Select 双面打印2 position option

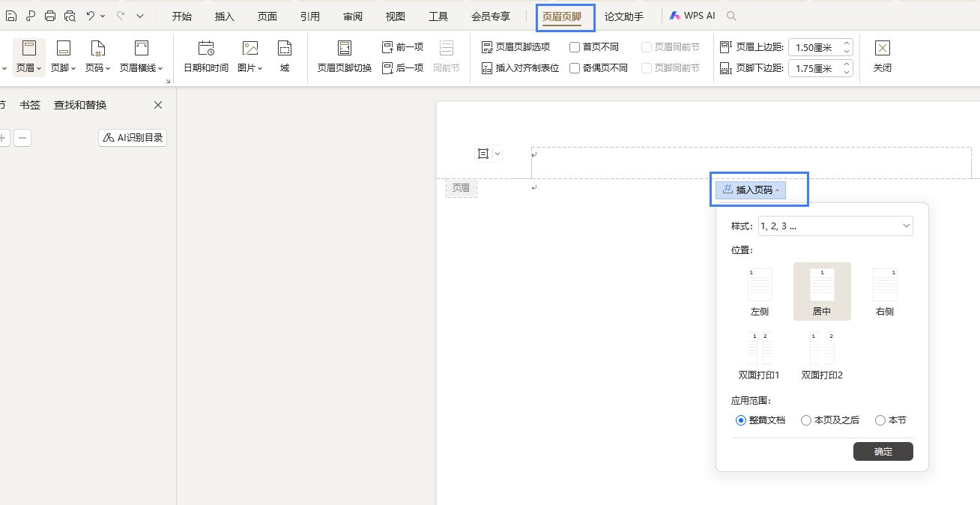[x=822, y=356]
